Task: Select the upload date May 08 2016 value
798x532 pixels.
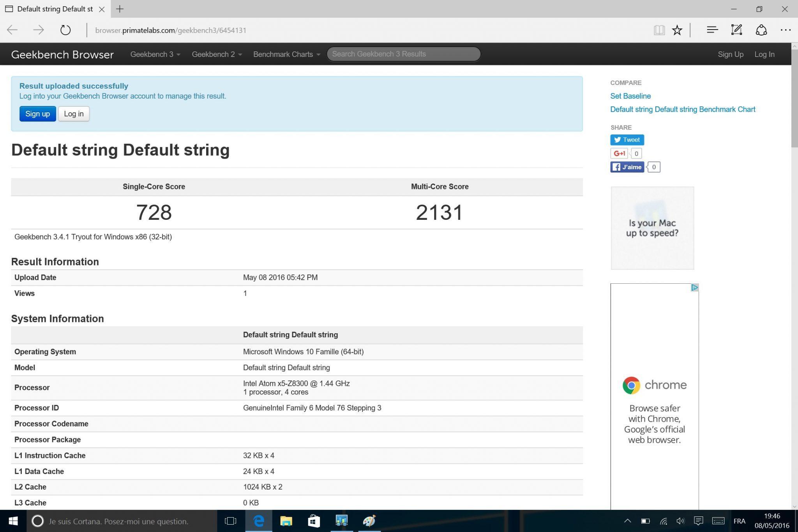Action: (280, 277)
